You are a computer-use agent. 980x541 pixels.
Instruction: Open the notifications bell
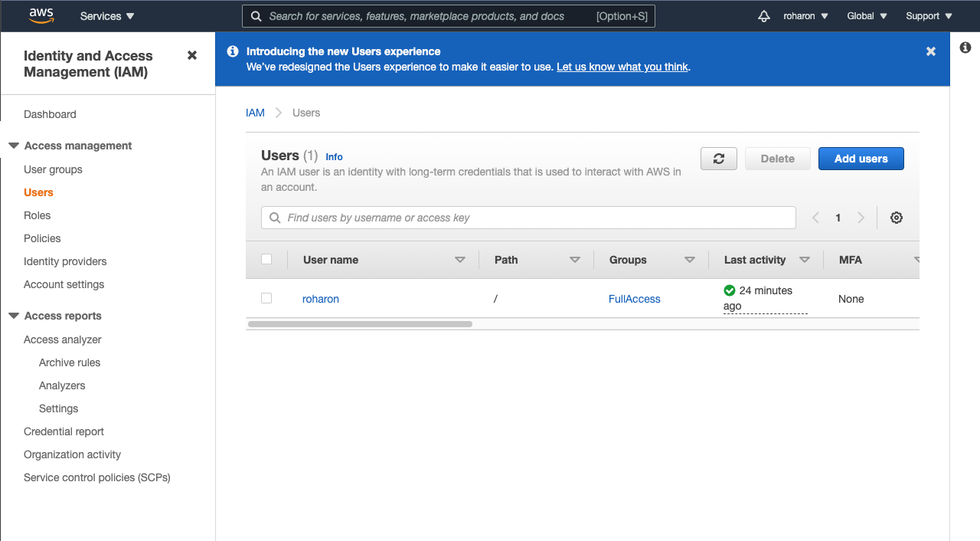click(x=763, y=16)
